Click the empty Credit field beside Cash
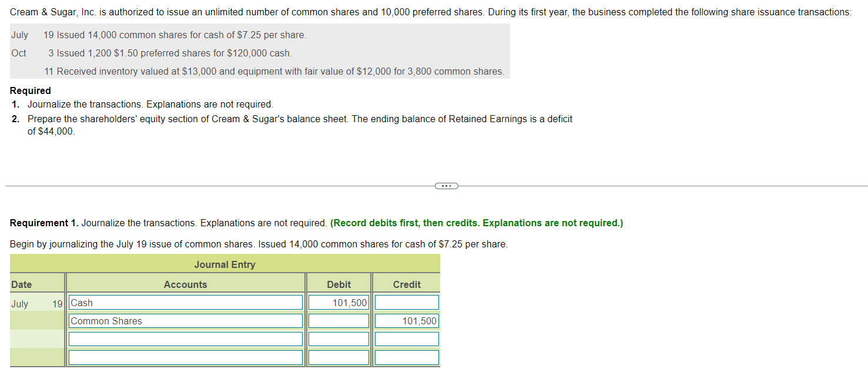This screenshot has width=868, height=369. pyautogui.click(x=406, y=302)
